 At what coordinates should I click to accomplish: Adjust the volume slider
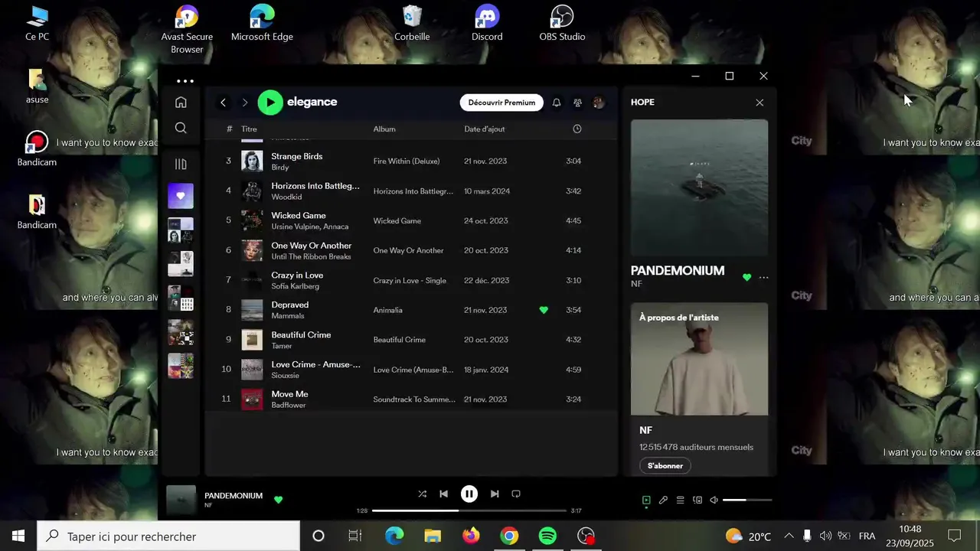click(747, 500)
